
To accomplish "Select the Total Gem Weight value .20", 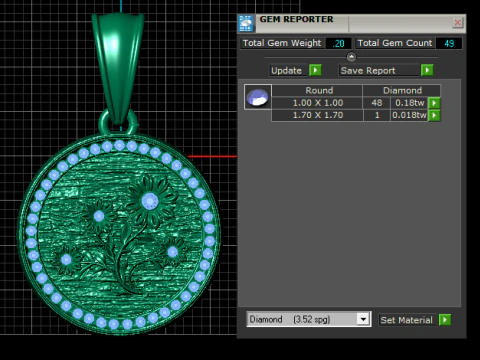I will coord(338,43).
